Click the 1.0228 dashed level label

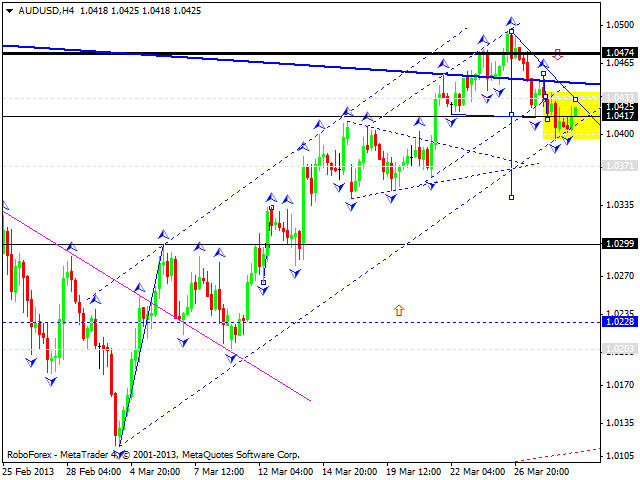tap(621, 322)
